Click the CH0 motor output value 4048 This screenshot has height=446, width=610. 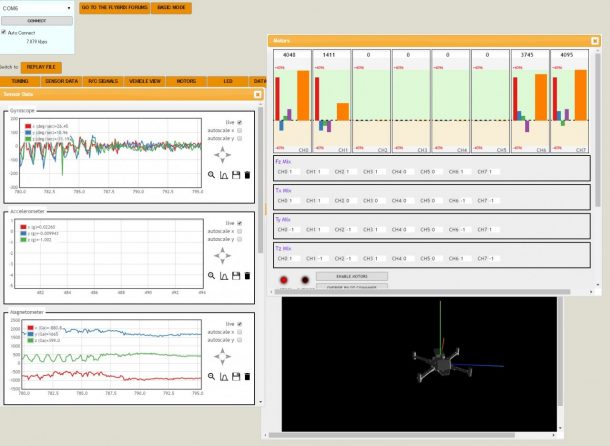[x=289, y=55]
